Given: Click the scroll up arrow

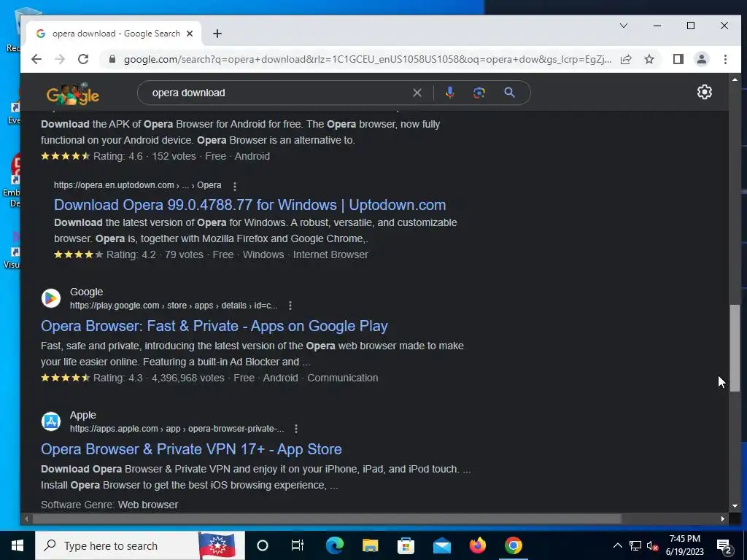Looking at the screenshot, I should coord(735,79).
